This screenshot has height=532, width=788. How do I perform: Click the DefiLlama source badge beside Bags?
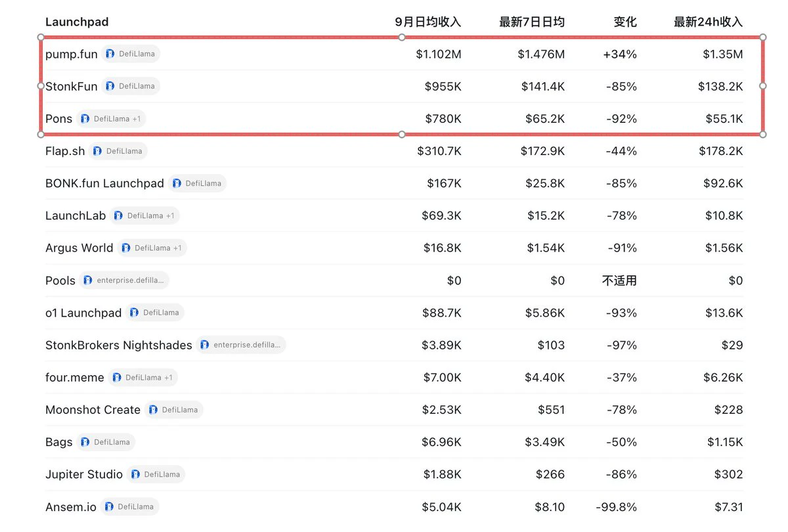[x=106, y=442]
